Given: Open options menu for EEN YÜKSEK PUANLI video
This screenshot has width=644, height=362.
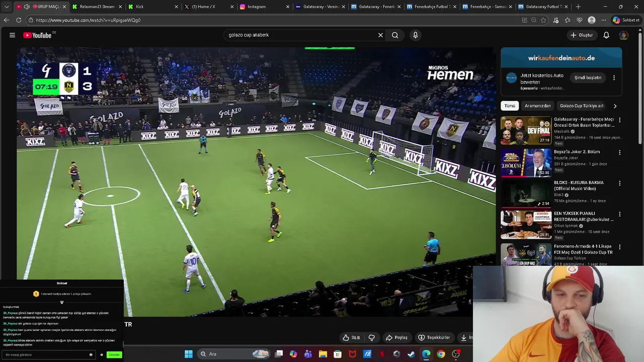Looking at the screenshot, I should coord(619,214).
